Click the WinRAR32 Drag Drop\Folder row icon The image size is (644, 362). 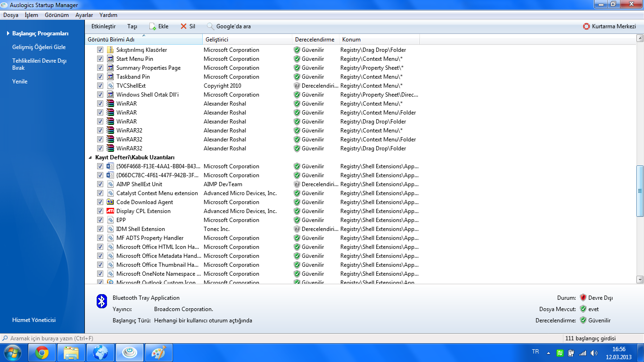110,148
